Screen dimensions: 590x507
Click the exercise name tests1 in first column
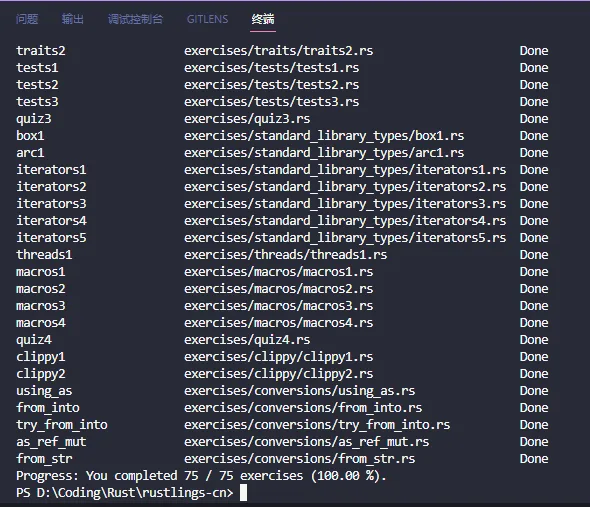tap(37, 67)
